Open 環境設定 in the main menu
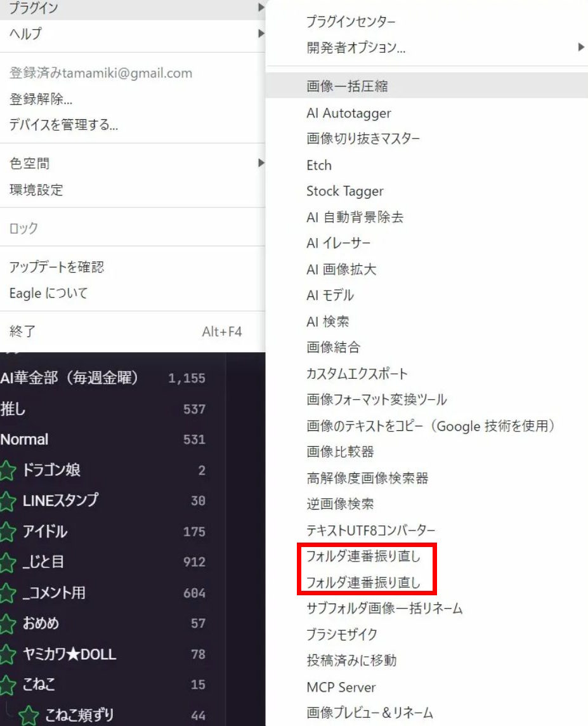 coord(36,190)
